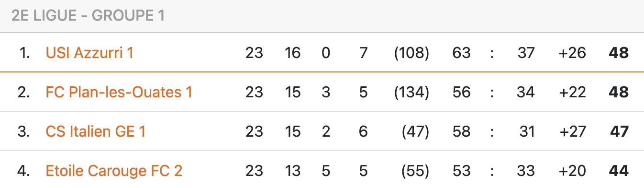Image resolution: width=644 pixels, height=188 pixels.
Task: Click the (108) fair-play value
Action: coord(411,53)
